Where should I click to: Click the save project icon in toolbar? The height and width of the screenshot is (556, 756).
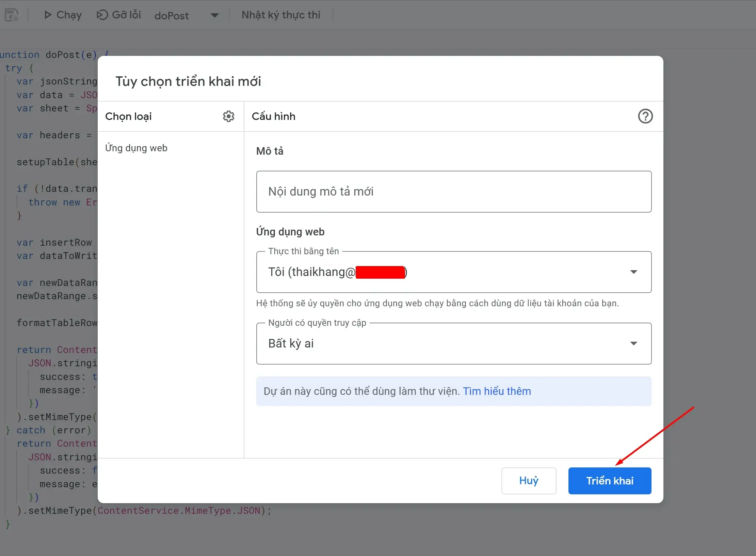coord(12,15)
